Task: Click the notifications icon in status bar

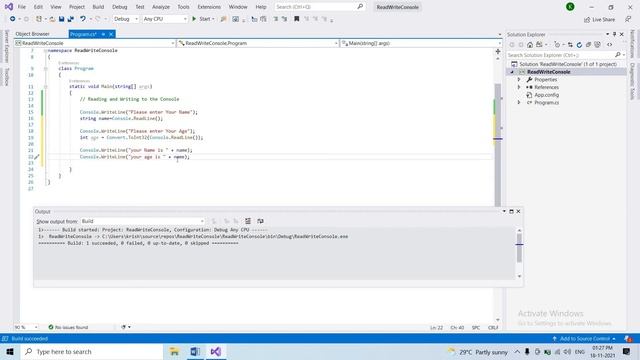Action: pyautogui.click(x=628, y=339)
